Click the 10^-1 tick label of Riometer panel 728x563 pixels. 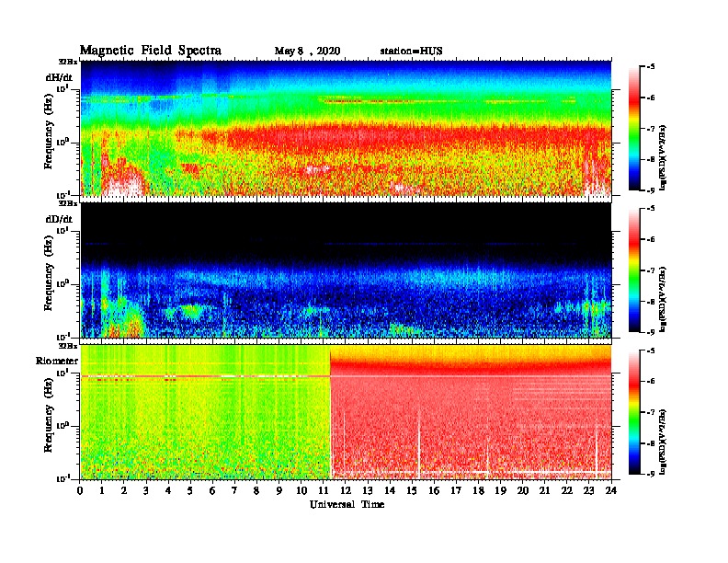[63, 478]
